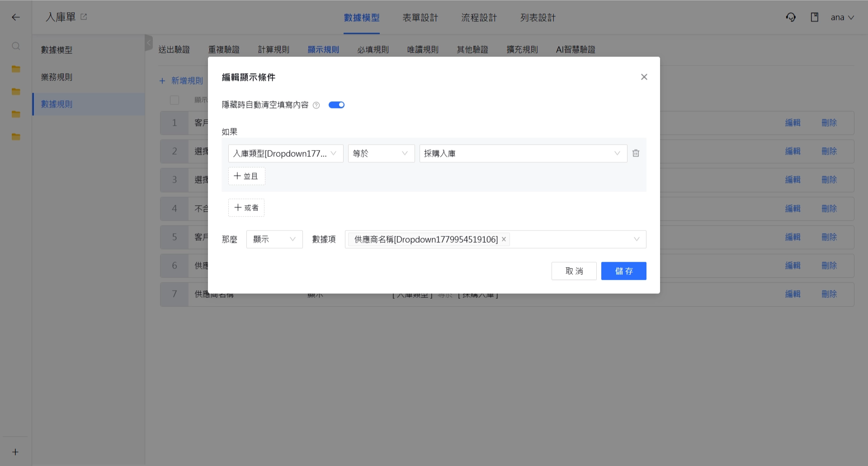
Task: Switch to 流程設計 top tab
Action: 479,18
